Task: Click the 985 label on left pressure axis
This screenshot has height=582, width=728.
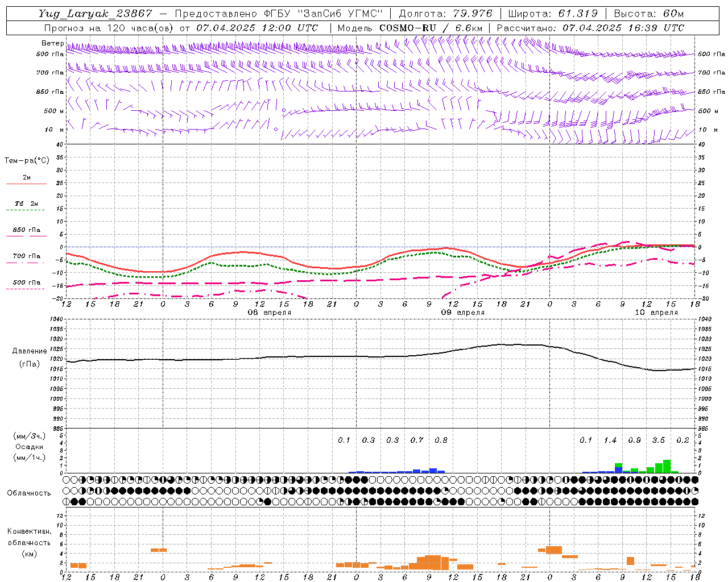Action: pos(59,429)
